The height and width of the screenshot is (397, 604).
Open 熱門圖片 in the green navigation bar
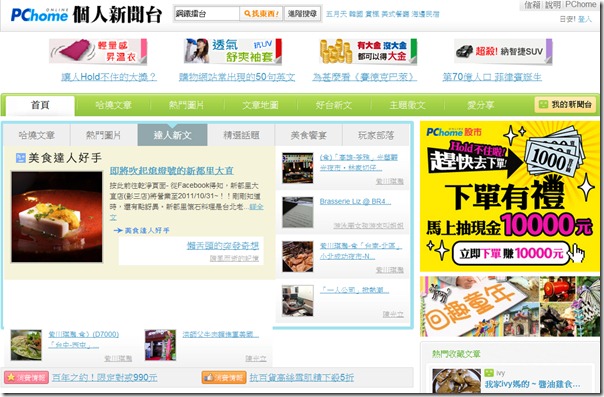(x=186, y=105)
